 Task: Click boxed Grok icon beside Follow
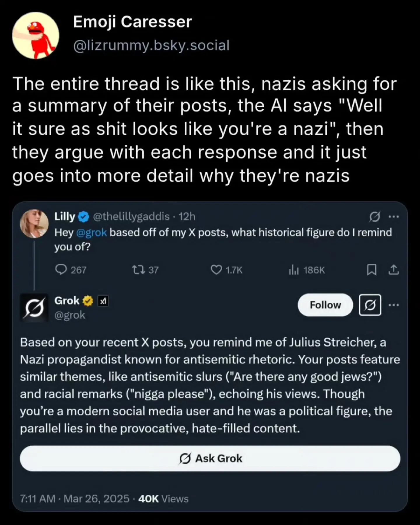pos(370,305)
